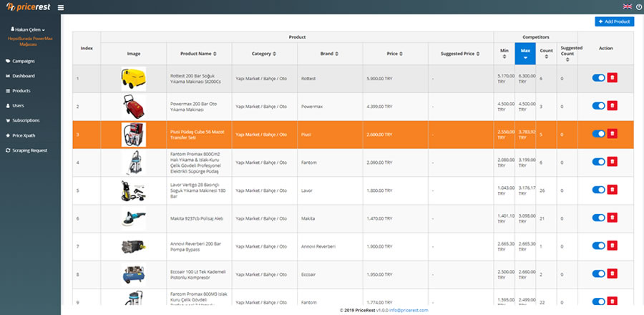Click the Lavor Vertigo washer thumbnail
The width and height of the screenshot is (644, 315).
[x=134, y=190]
